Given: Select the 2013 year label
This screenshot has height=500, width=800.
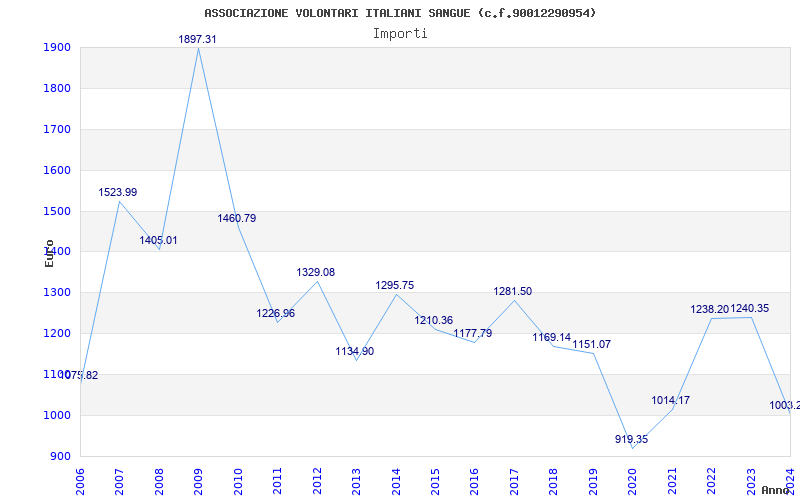Looking at the screenshot, I should tap(356, 482).
